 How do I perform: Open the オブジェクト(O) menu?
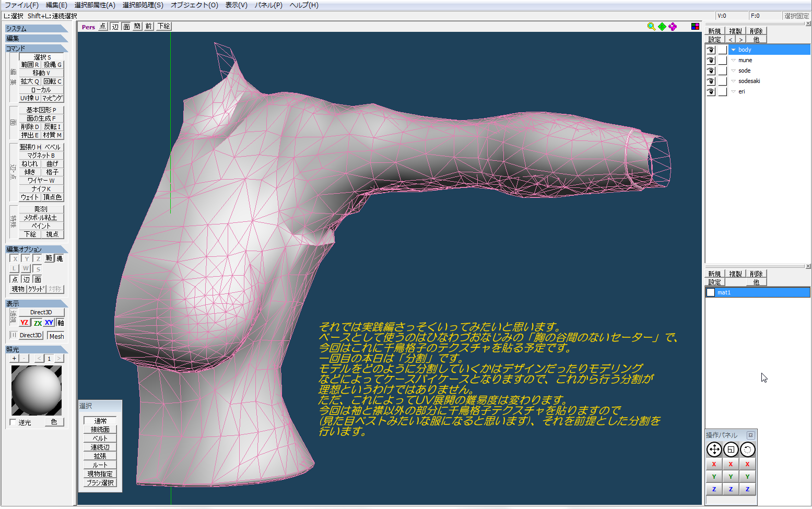click(x=194, y=5)
